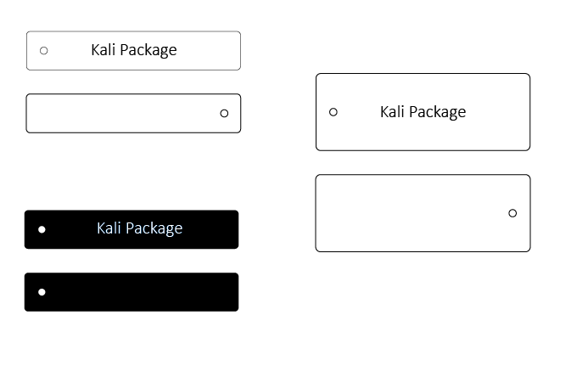
Task: Toggle the right-side circle in large empty white box
Action: pyautogui.click(x=512, y=213)
